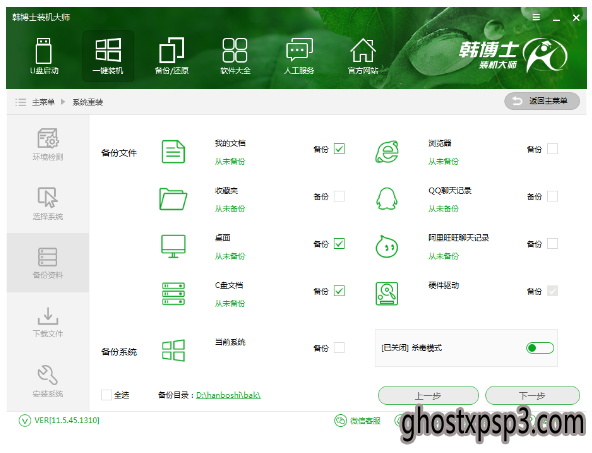Check backup for 浏览器
The image size is (592, 453).
pos(552,149)
